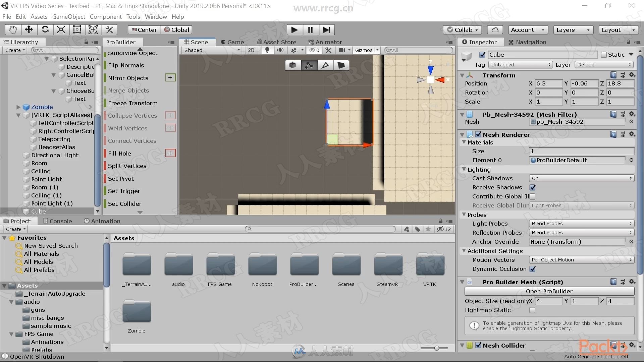
Task: Click Open ProBuilder button
Action: pos(549,291)
